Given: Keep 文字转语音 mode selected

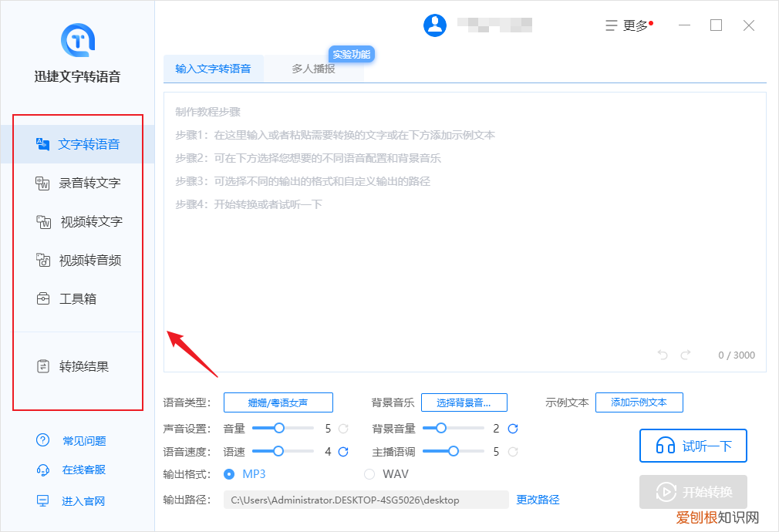Looking at the screenshot, I should tap(77, 143).
